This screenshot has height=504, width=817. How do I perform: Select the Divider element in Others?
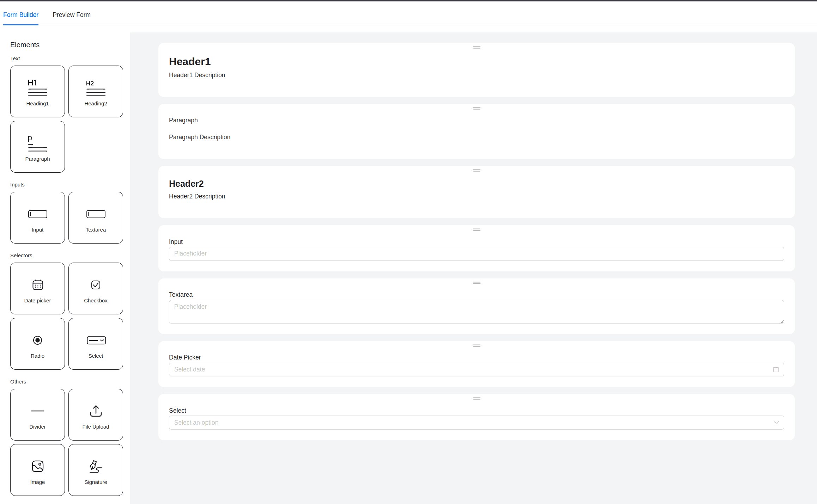pyautogui.click(x=37, y=414)
